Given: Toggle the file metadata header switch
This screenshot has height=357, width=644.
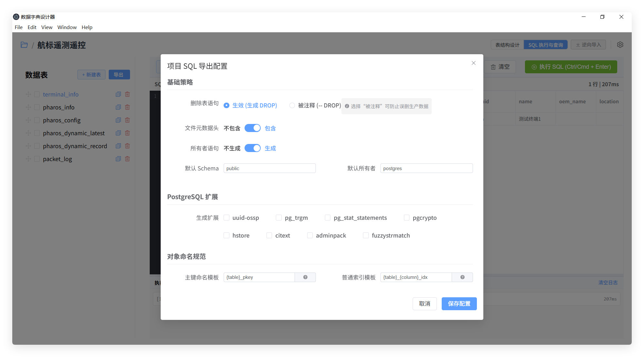Looking at the screenshot, I should click(252, 128).
